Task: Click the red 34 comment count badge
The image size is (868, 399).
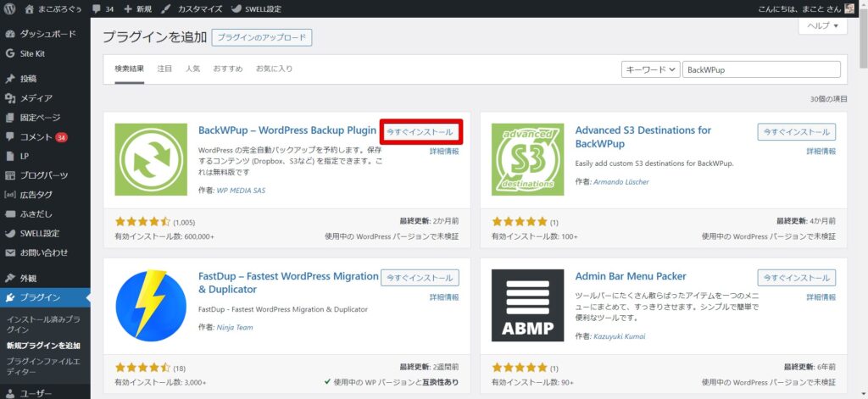Action: (x=61, y=137)
